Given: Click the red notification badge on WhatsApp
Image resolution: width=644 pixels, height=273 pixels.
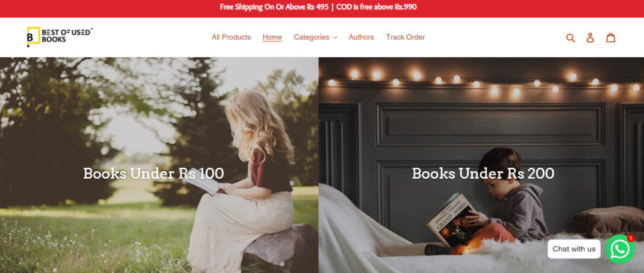Looking at the screenshot, I should pyautogui.click(x=630, y=238).
